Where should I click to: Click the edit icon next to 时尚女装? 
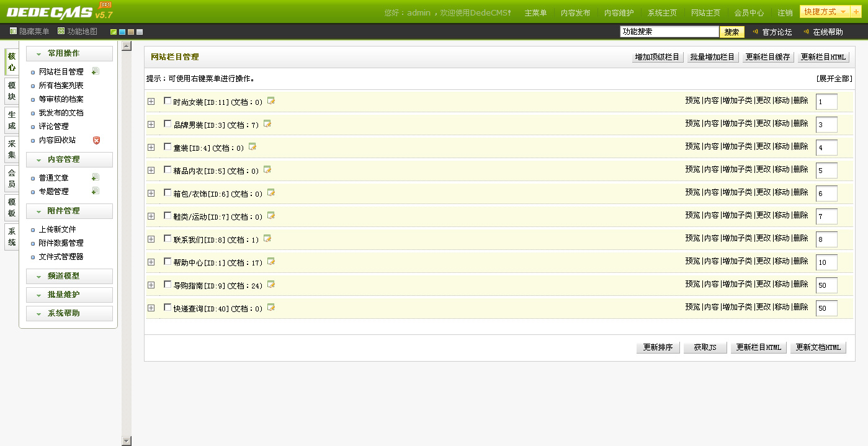pyautogui.click(x=271, y=101)
